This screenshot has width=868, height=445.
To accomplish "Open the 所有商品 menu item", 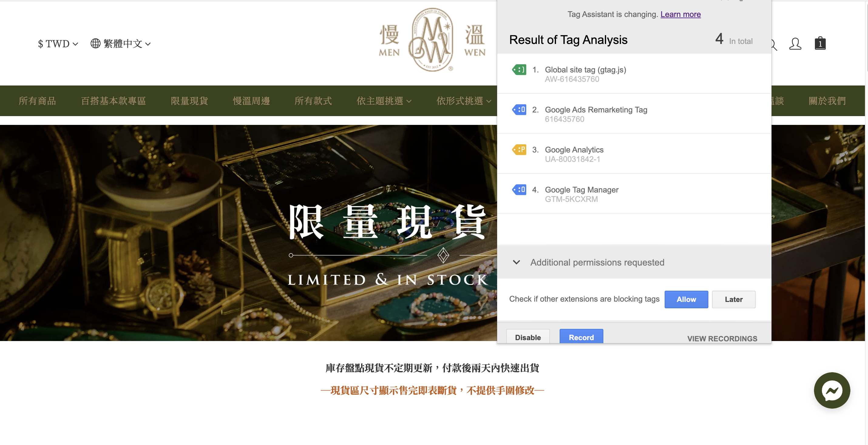I will coord(37,101).
